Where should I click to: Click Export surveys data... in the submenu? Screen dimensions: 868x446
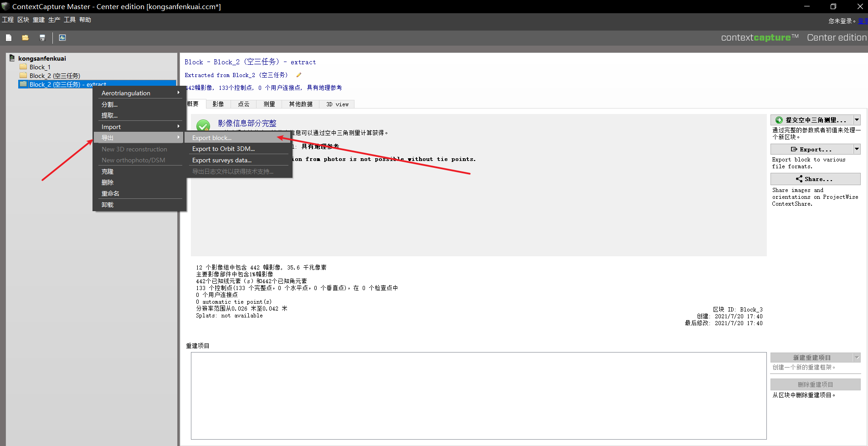238,160
